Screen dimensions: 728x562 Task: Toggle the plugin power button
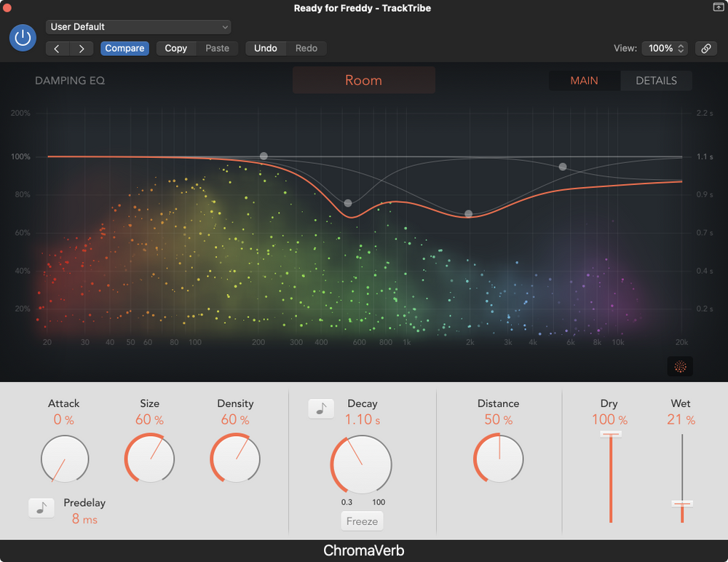tap(23, 38)
